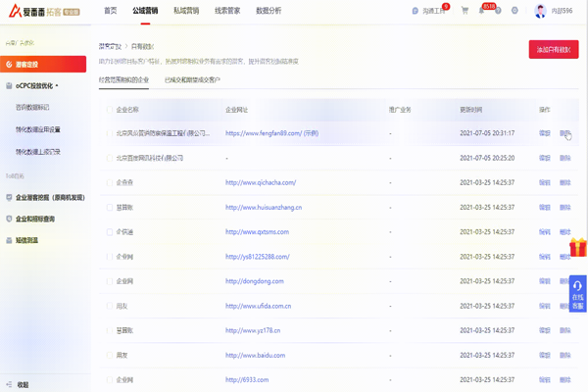Click the gift box icon
This screenshot has width=588, height=392.
[x=577, y=247]
